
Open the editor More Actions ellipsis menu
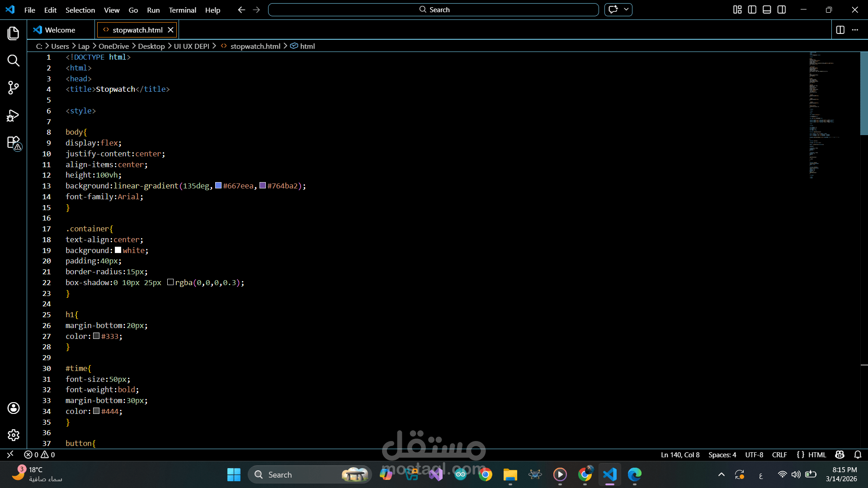point(855,30)
